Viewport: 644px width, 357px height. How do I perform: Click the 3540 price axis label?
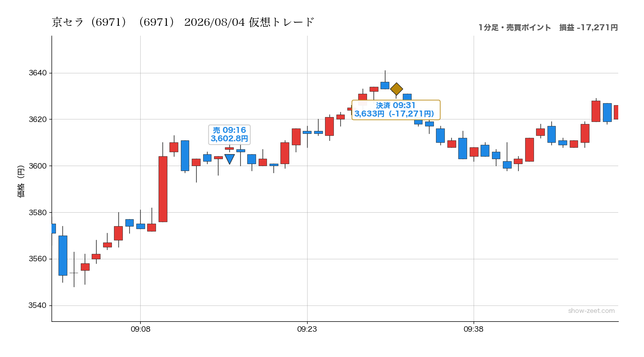[38, 305]
